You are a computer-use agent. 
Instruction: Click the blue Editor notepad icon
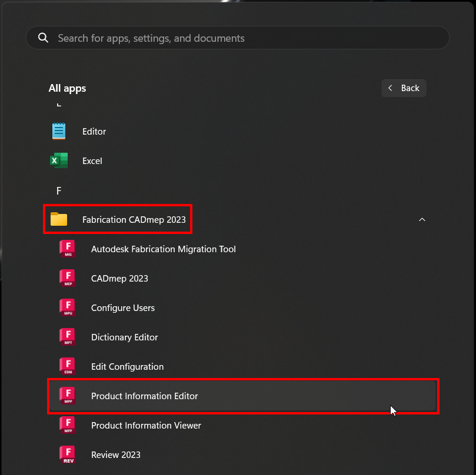click(58, 131)
